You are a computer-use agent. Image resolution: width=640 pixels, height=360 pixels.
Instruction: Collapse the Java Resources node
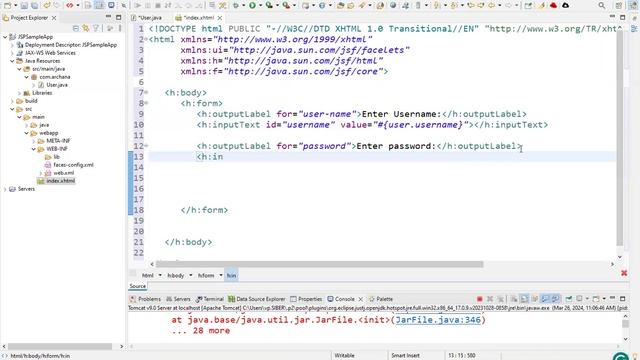pyautogui.click(x=12, y=61)
